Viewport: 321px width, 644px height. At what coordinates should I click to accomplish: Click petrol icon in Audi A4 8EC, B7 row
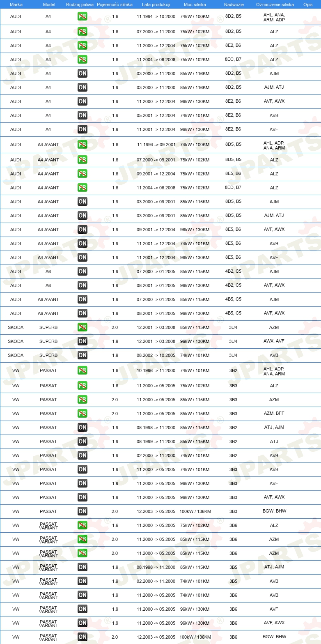[83, 60]
